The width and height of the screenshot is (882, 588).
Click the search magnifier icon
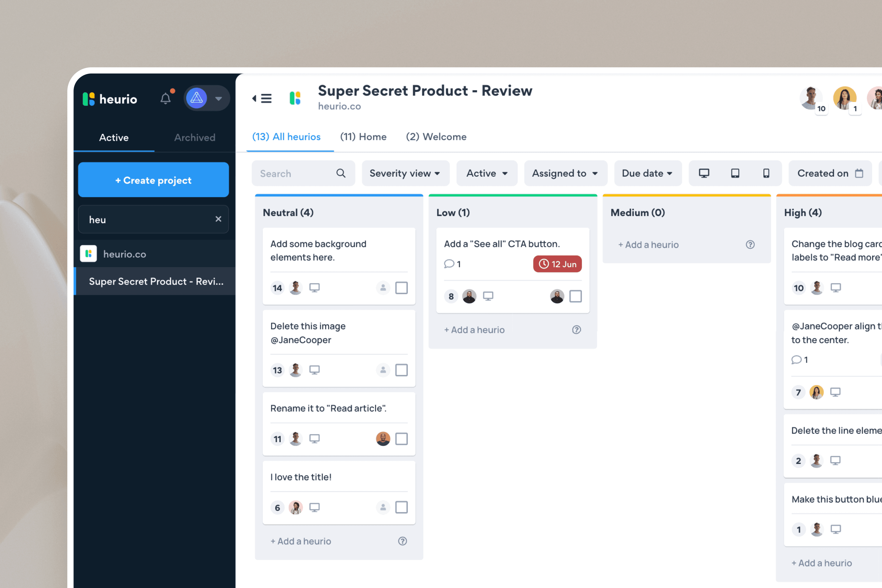pyautogui.click(x=340, y=173)
